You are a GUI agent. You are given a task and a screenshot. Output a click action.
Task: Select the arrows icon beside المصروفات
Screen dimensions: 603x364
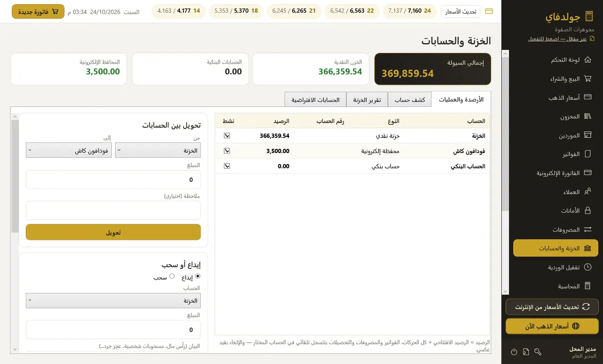point(587,229)
